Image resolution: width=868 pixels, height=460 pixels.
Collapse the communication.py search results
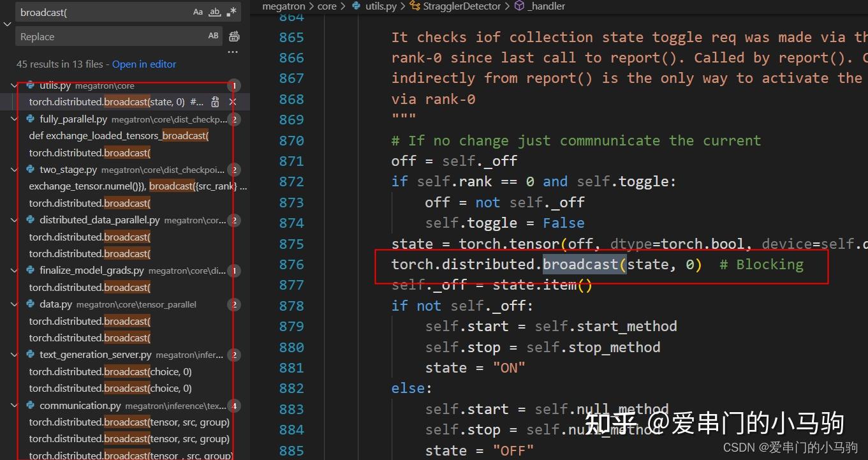pos(14,406)
